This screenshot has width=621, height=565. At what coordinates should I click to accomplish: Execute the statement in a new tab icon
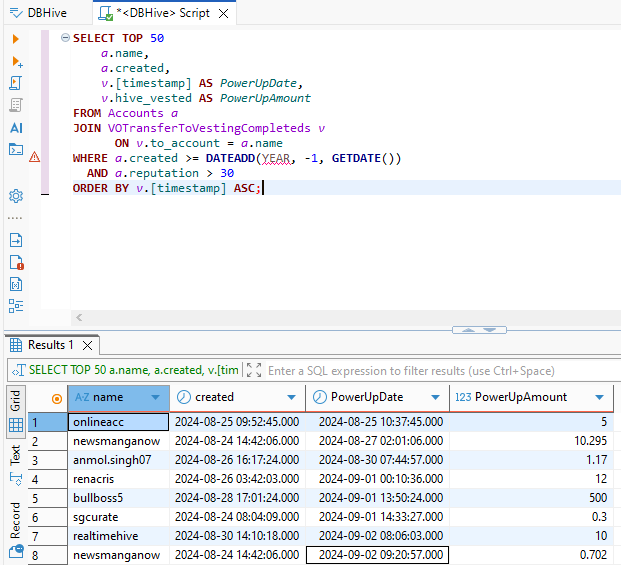[x=17, y=61]
